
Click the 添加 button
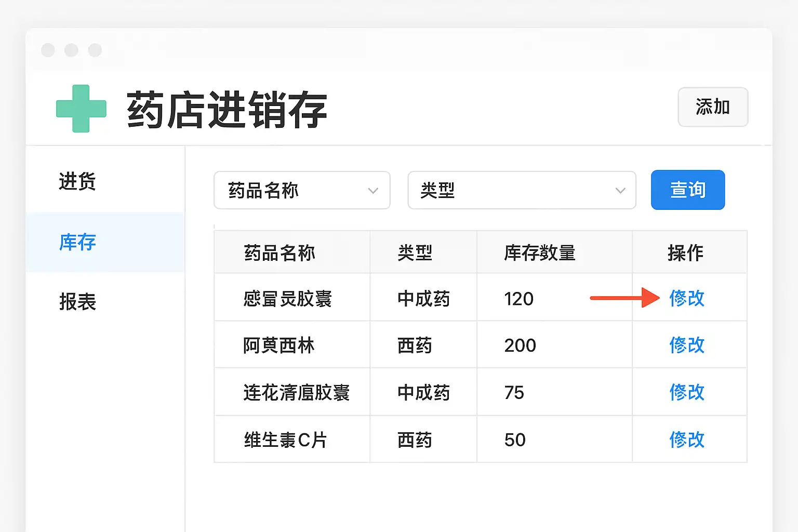(712, 107)
